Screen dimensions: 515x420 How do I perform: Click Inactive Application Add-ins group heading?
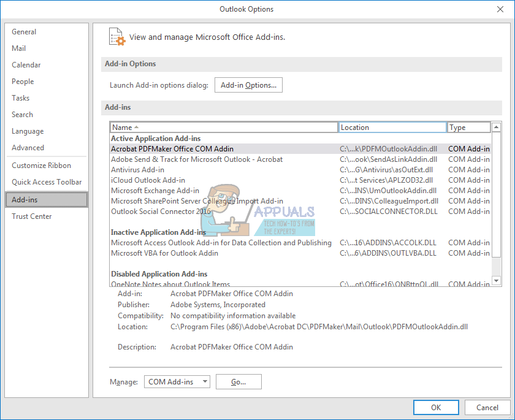[x=158, y=232]
